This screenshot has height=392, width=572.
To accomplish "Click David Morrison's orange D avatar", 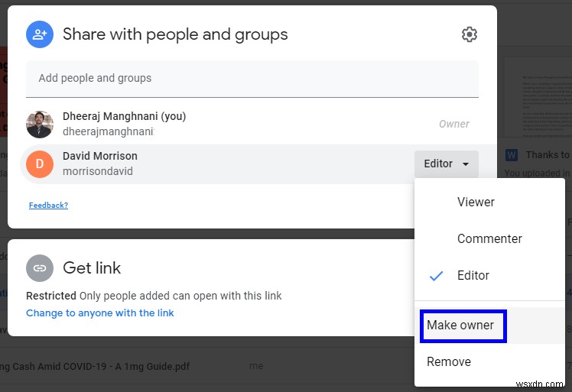I will click(x=40, y=164).
